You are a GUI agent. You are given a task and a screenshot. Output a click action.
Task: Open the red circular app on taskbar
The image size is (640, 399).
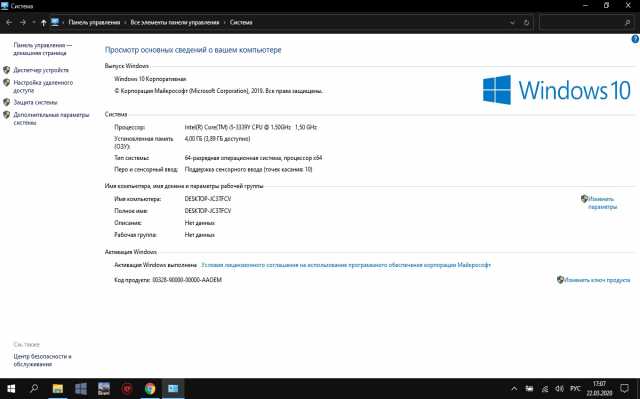click(127, 389)
